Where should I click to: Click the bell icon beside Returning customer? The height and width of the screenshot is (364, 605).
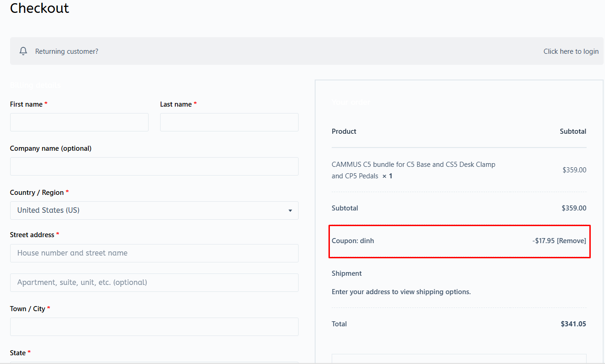(23, 51)
